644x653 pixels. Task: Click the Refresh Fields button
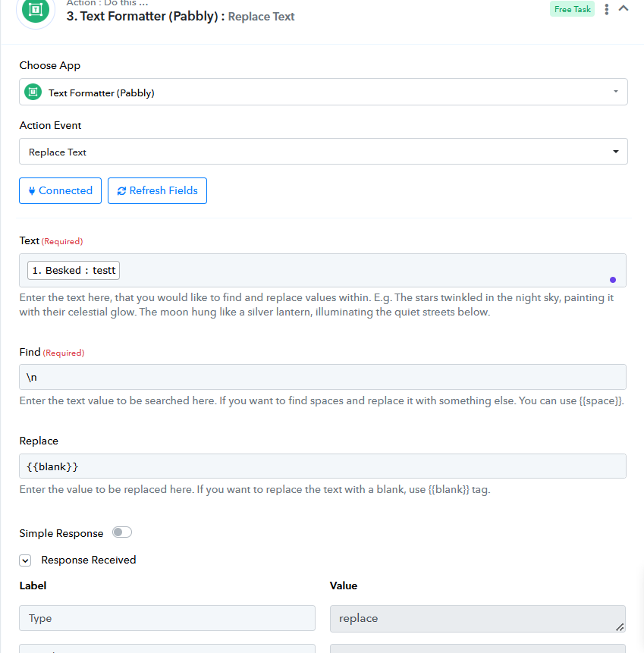pos(157,190)
